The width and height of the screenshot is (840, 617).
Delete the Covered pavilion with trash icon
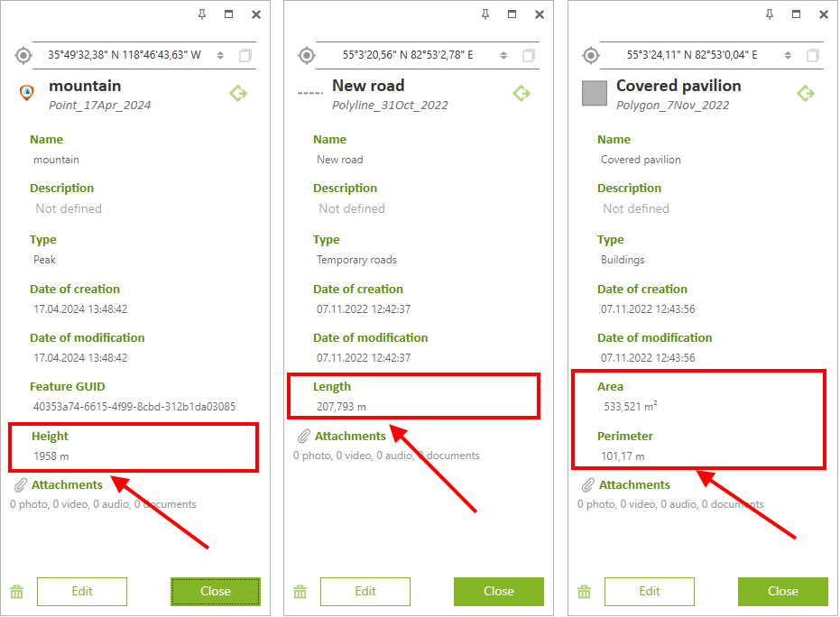[x=585, y=592]
